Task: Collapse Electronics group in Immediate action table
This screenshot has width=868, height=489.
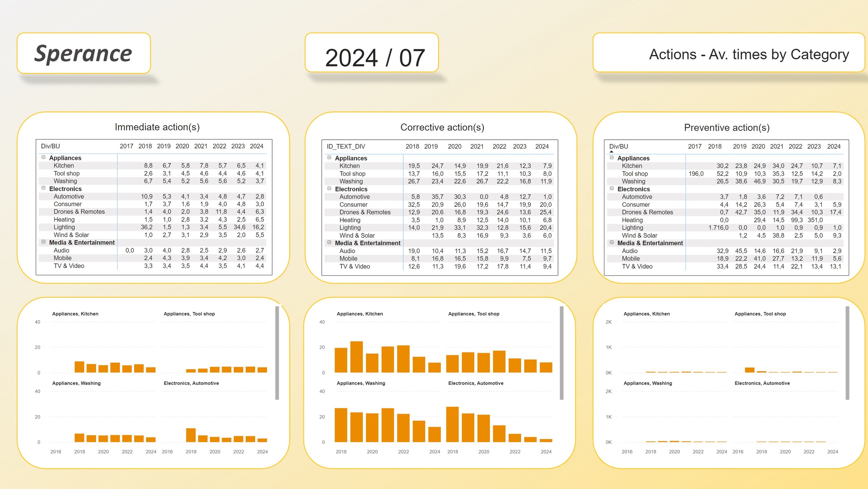Action: [43, 188]
